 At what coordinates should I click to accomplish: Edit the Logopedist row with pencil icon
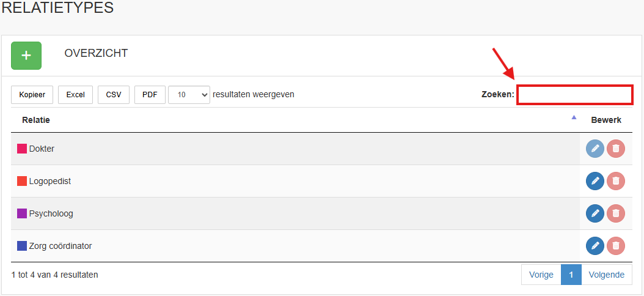(x=595, y=181)
